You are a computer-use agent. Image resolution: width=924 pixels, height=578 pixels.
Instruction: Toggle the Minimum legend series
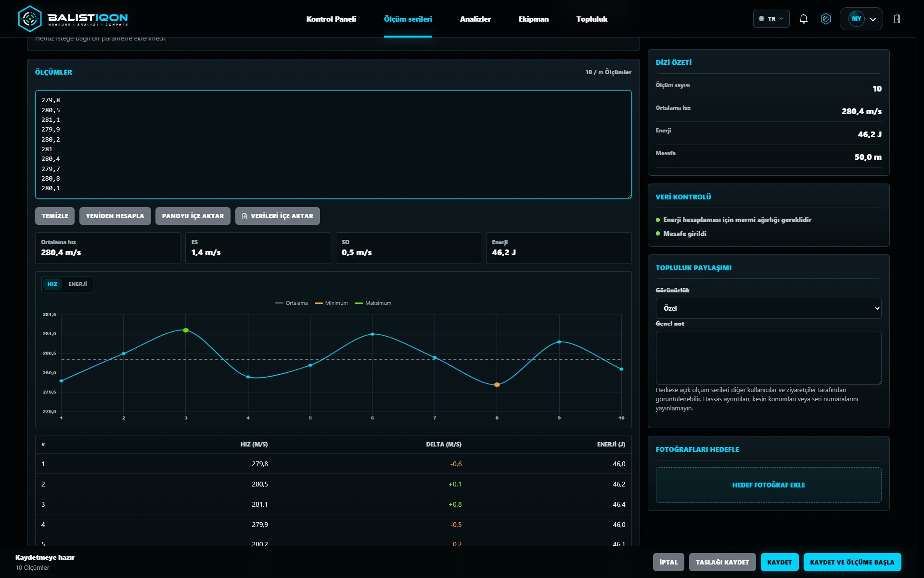pyautogui.click(x=331, y=303)
